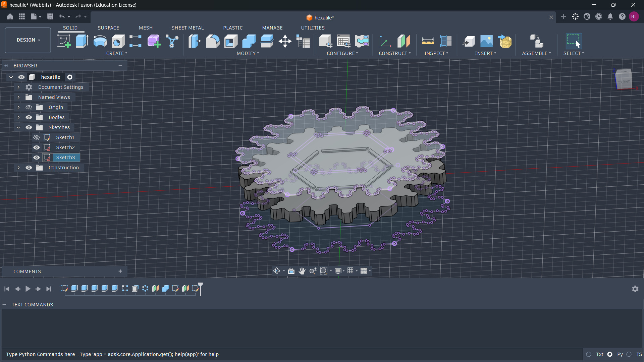Select the Fillet tool
Viewport: 644px width, 362px height.
213,41
